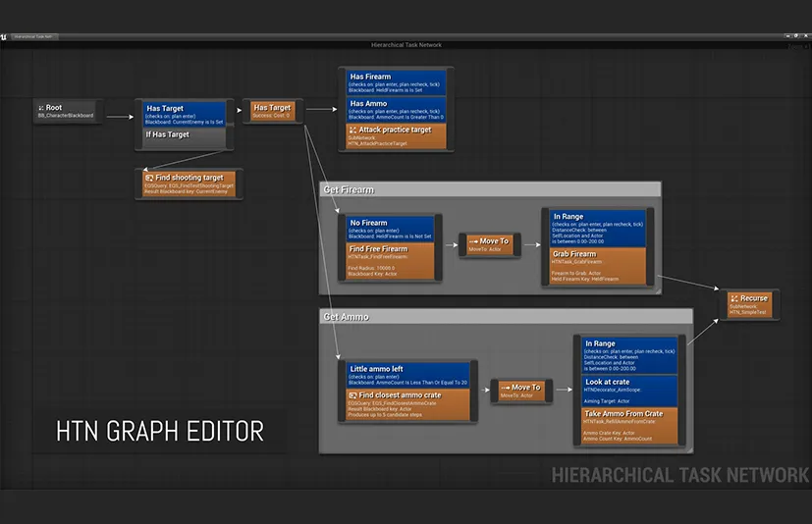Select the No Firearm decorator
The width and height of the screenshot is (812, 524).
coord(390,229)
